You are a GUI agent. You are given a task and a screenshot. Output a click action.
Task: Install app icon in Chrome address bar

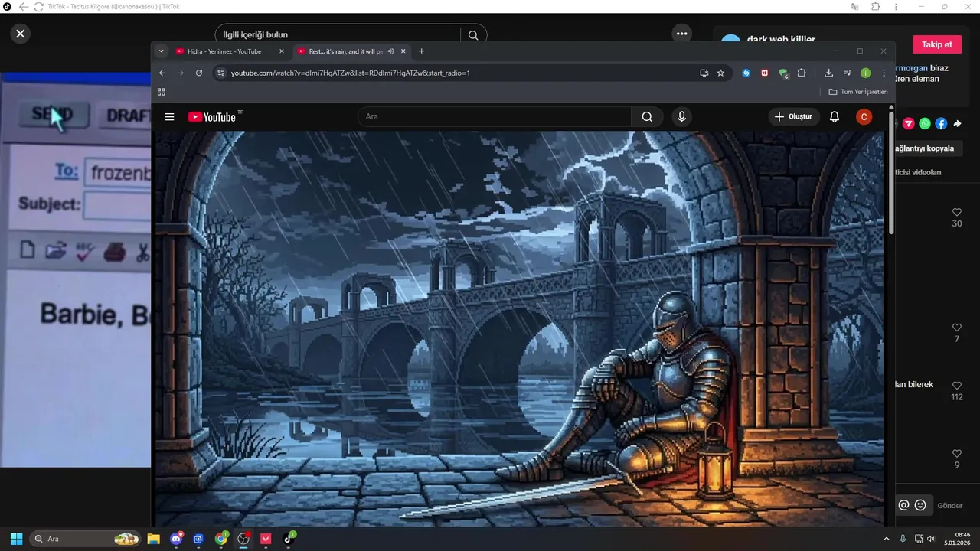704,73
